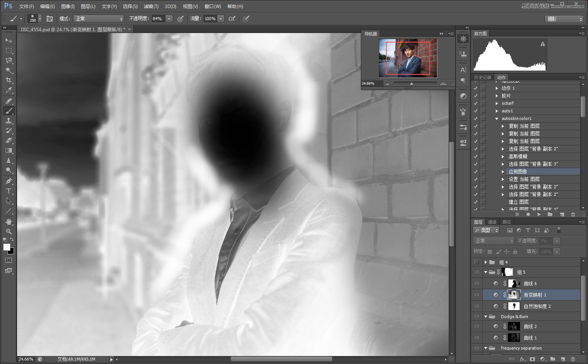
Task: Show the hidden 组 4 group
Action: pyautogui.click(x=477, y=262)
